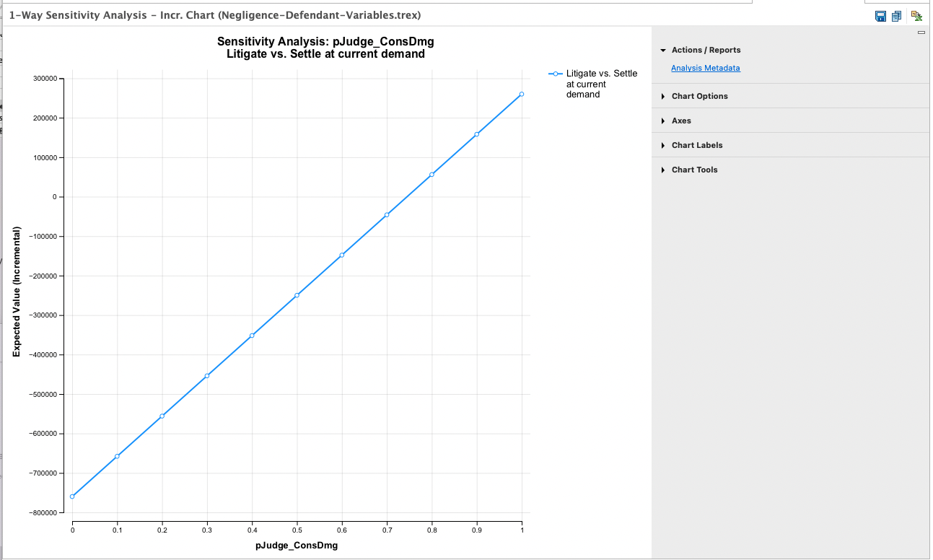Click the export to Excel icon
This screenshot has width=933, height=560.
916,15
